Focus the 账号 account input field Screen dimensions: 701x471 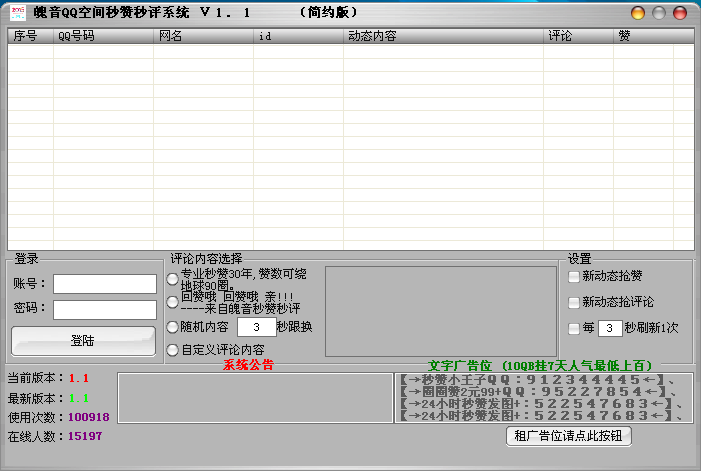(x=104, y=284)
